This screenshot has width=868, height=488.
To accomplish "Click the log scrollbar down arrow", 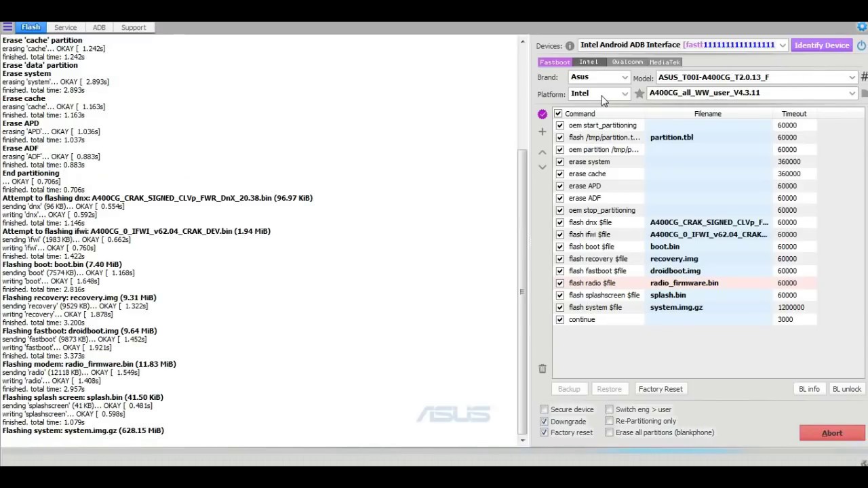I will pos(522,441).
